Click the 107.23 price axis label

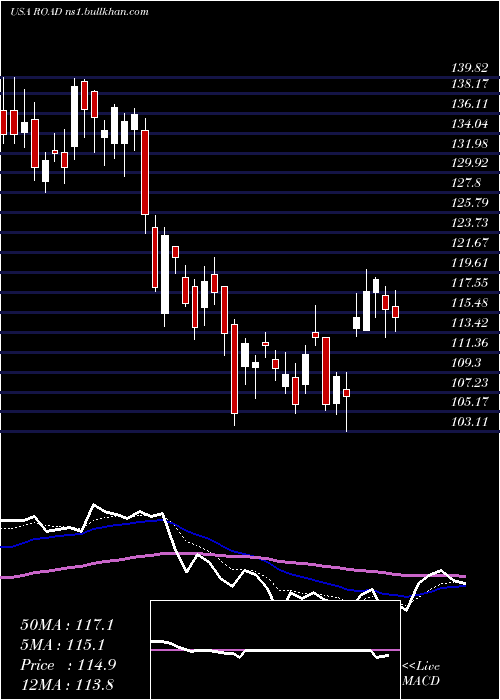click(x=470, y=382)
